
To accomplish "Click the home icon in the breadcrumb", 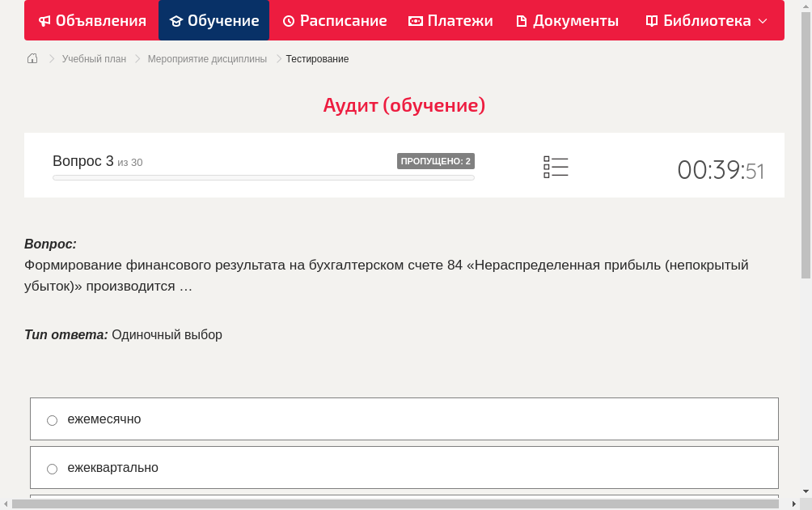I will (x=32, y=58).
